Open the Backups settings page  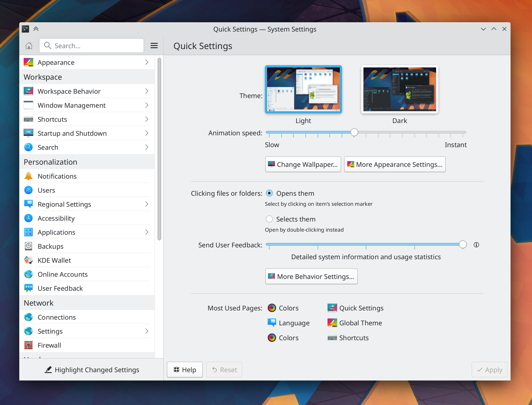[50, 246]
